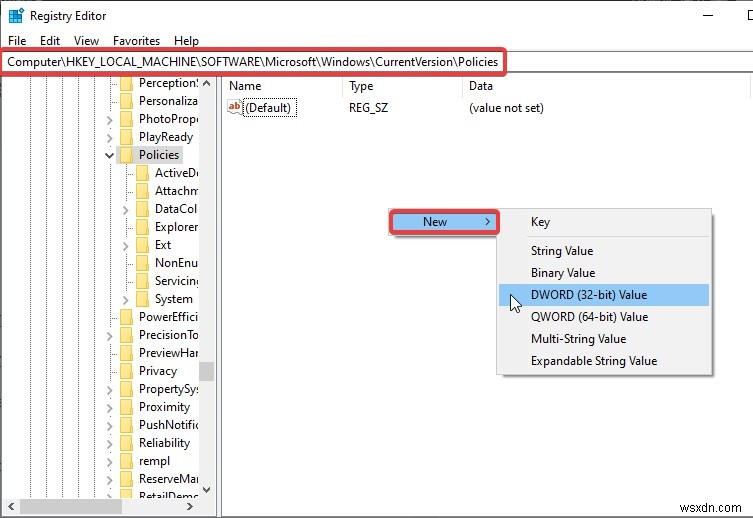753x518 pixels.
Task: Click the rempl folder icon
Action: pos(126,461)
